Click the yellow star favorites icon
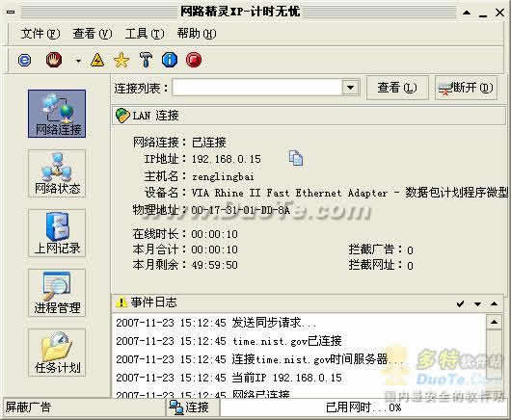 (x=121, y=61)
